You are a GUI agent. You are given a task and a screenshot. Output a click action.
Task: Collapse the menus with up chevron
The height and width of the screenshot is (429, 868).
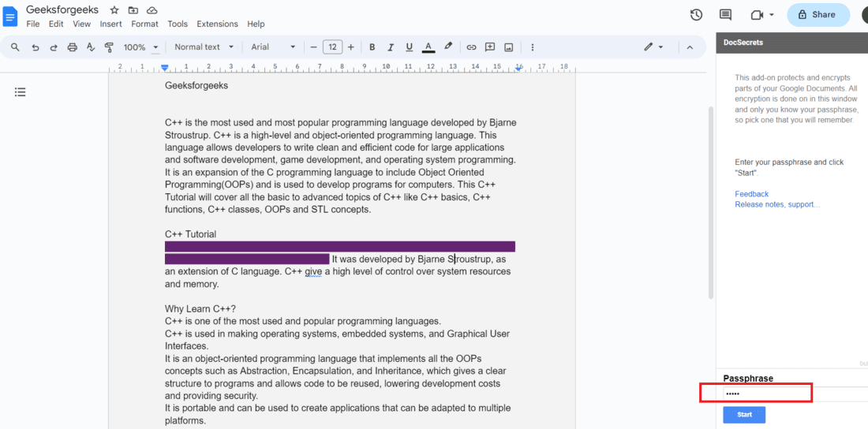click(x=690, y=47)
